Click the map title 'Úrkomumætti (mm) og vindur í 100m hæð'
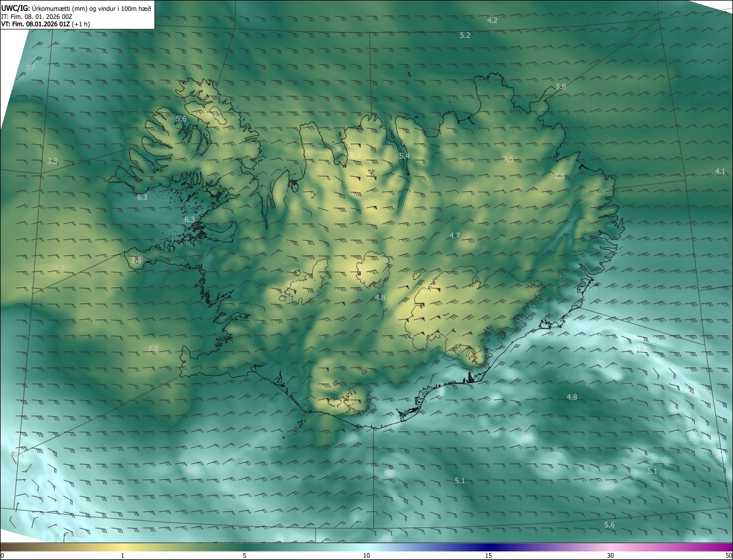The height and width of the screenshot is (560, 733). pos(92,8)
